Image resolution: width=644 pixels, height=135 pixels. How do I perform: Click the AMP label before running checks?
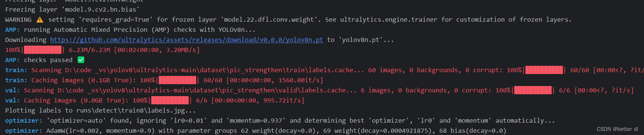(12, 30)
